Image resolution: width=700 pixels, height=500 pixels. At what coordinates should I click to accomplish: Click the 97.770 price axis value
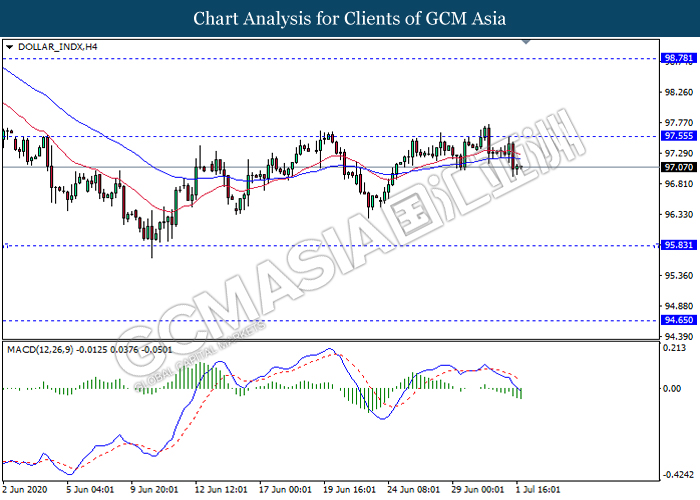pos(679,123)
